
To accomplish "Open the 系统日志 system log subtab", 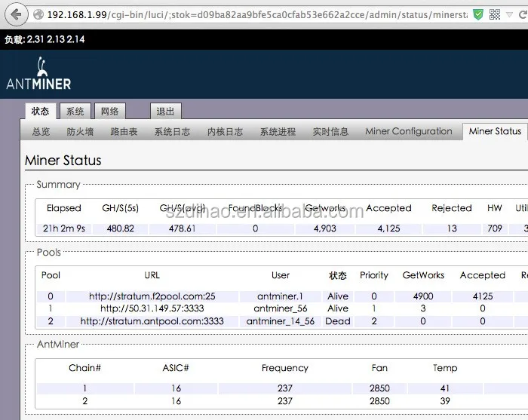I will [x=172, y=132].
